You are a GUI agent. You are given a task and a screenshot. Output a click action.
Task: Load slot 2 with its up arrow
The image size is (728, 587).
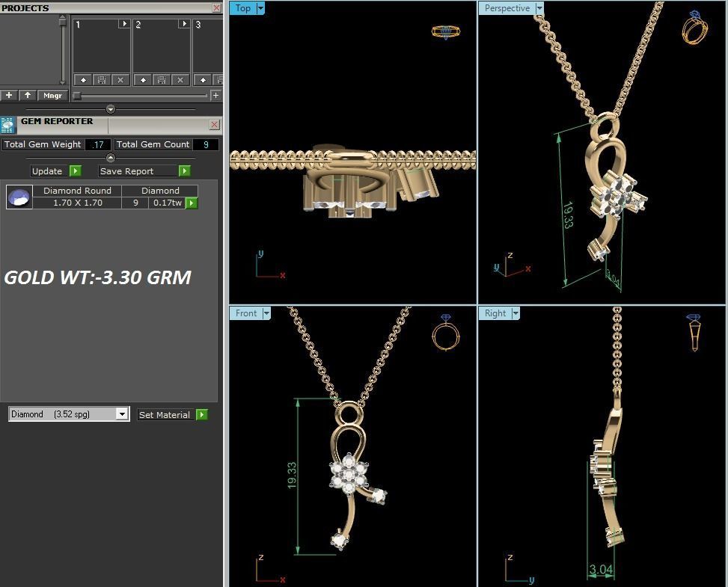point(143,80)
